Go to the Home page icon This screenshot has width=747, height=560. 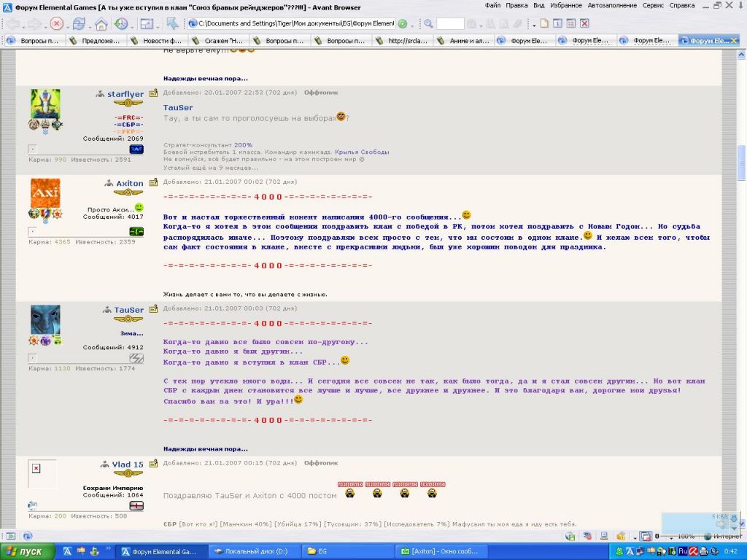[101, 24]
